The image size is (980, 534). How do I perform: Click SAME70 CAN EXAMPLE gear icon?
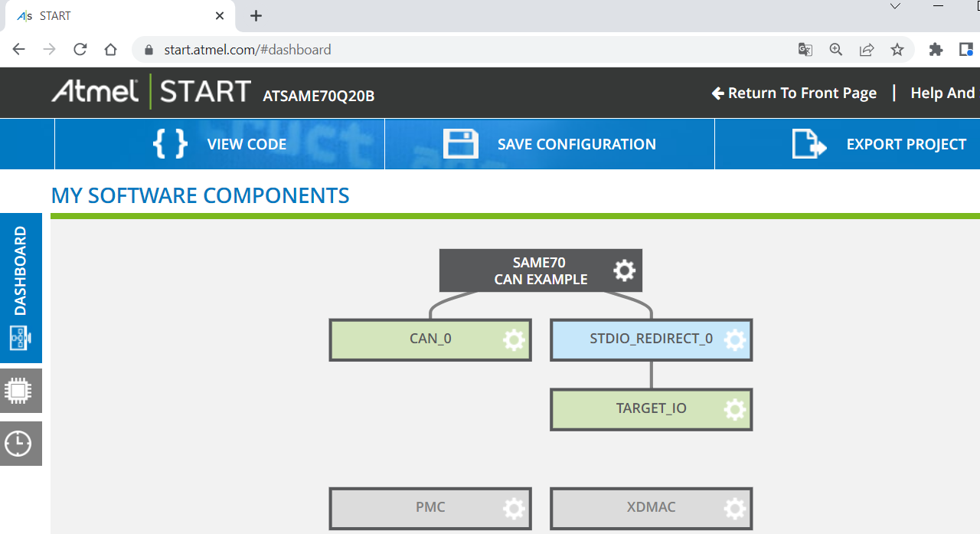624,270
